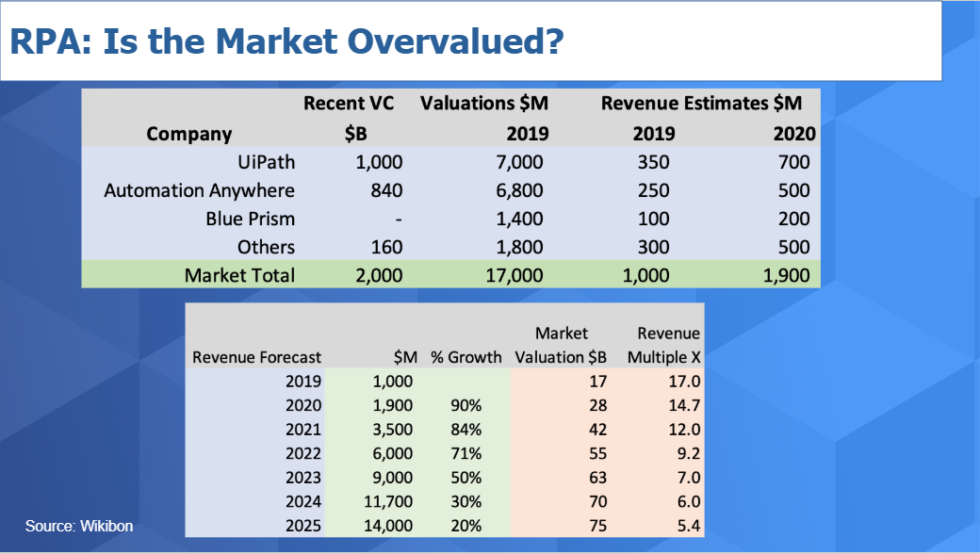
Task: Select the 2022 forecast revenue "6,000"
Action: [x=393, y=453]
